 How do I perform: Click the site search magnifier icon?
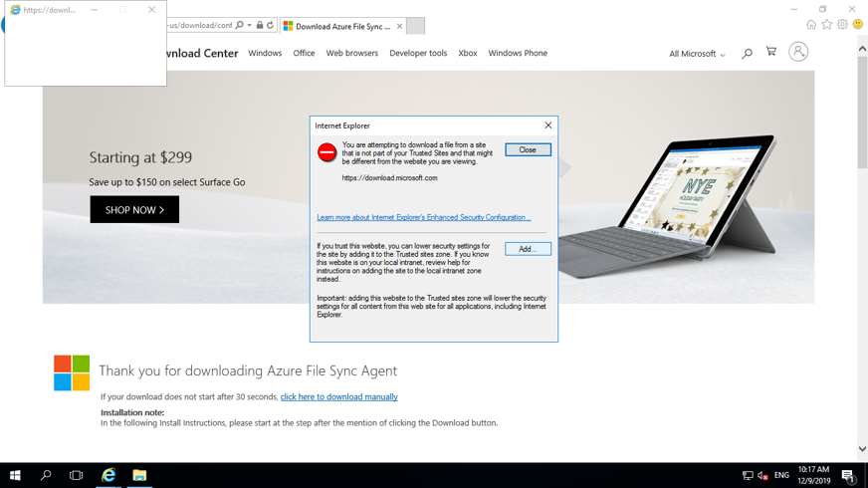[x=747, y=53]
